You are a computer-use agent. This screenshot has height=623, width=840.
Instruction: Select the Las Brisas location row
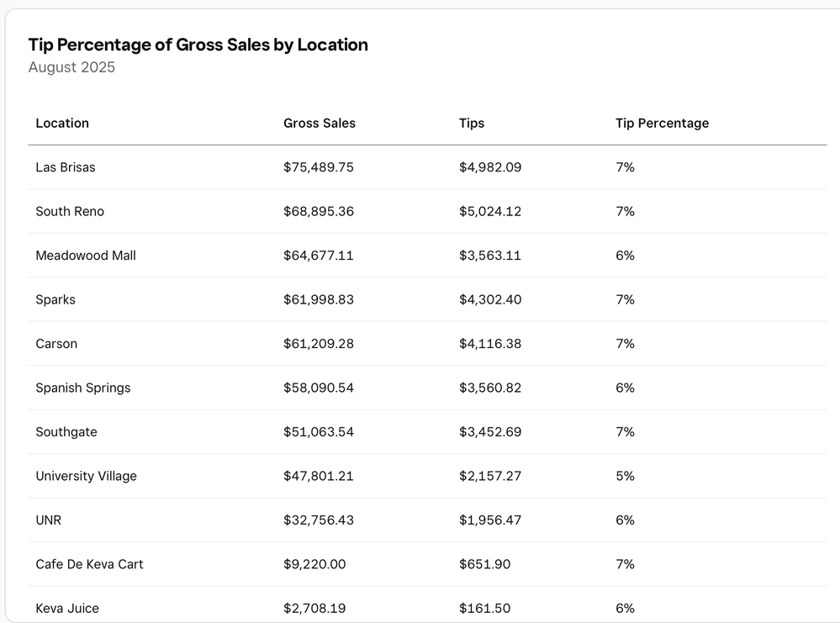pyautogui.click(x=66, y=167)
